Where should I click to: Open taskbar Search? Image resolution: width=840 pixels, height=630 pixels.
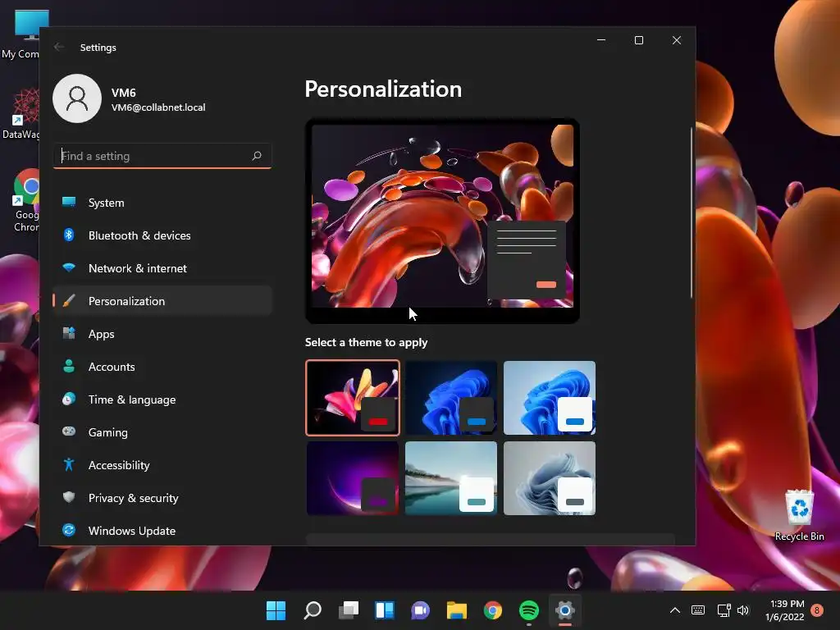[x=313, y=609]
